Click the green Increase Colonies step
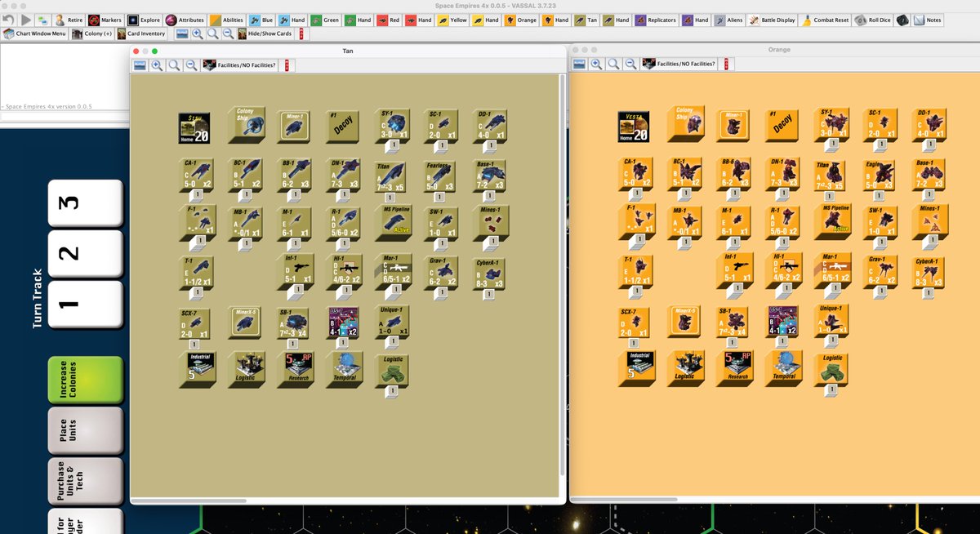This screenshot has width=980, height=534. coord(85,380)
